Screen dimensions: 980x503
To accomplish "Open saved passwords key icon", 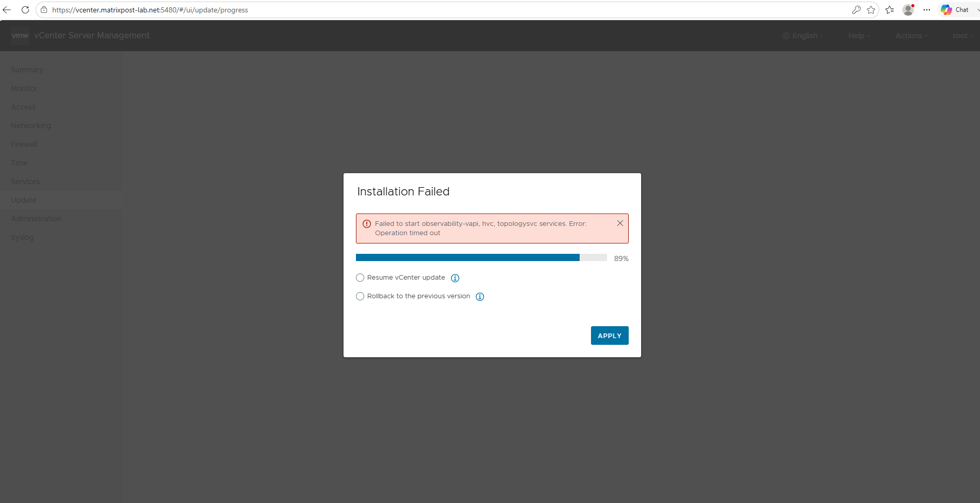I will pos(857,10).
